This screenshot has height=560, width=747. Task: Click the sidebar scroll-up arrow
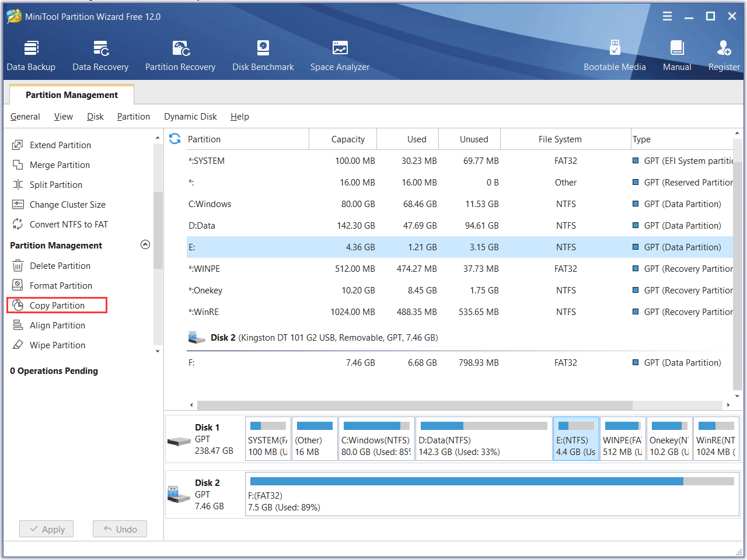158,138
